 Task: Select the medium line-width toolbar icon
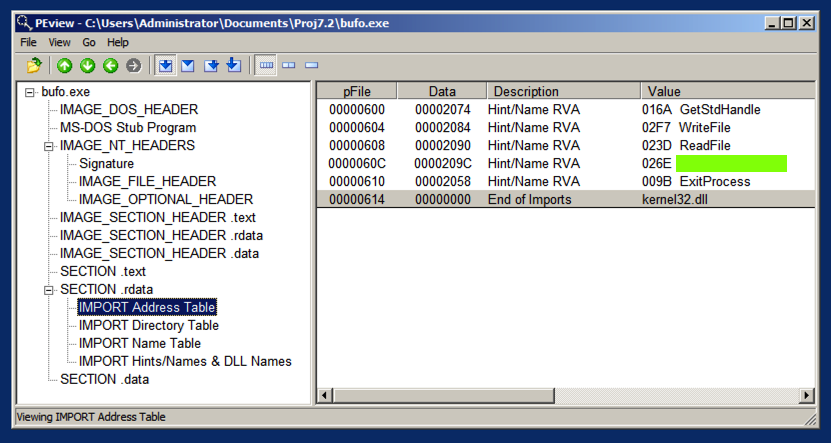[x=288, y=65]
